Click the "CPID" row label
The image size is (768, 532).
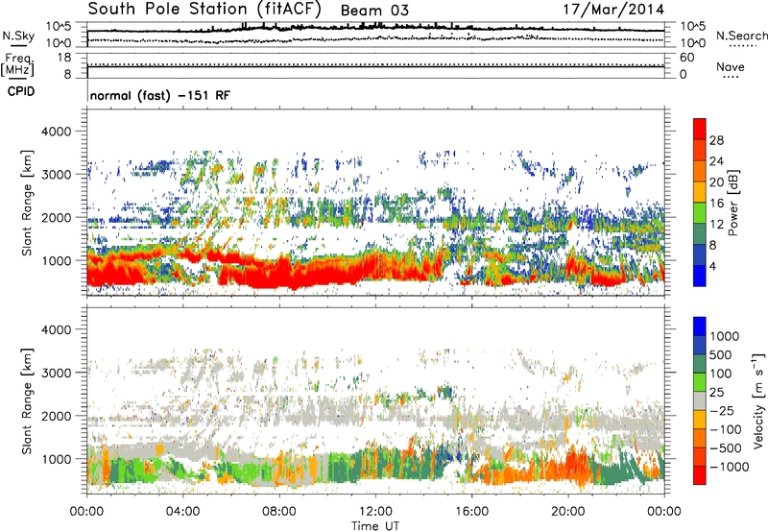click(x=21, y=91)
